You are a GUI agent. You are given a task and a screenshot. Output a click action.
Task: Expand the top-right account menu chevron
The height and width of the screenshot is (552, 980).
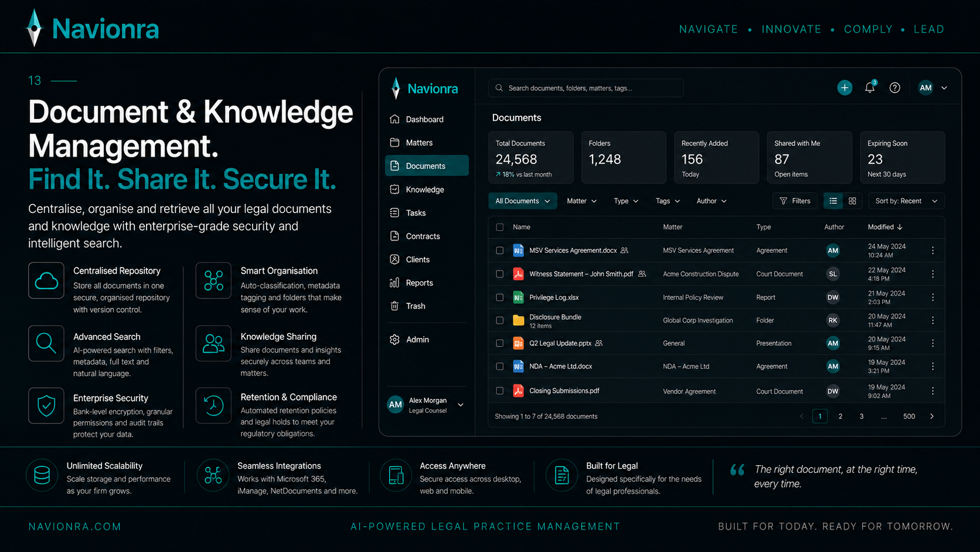click(x=944, y=88)
